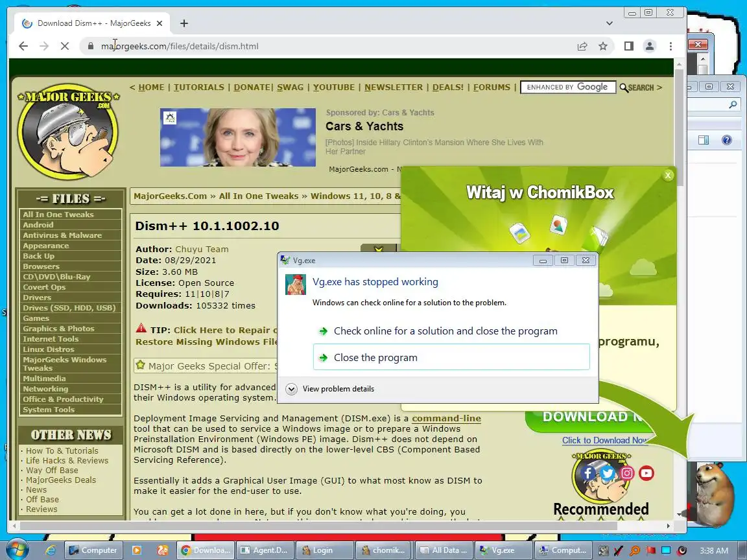The height and width of the screenshot is (560, 747).
Task: Open Chrome three-dot menu
Action: pyautogui.click(x=670, y=46)
